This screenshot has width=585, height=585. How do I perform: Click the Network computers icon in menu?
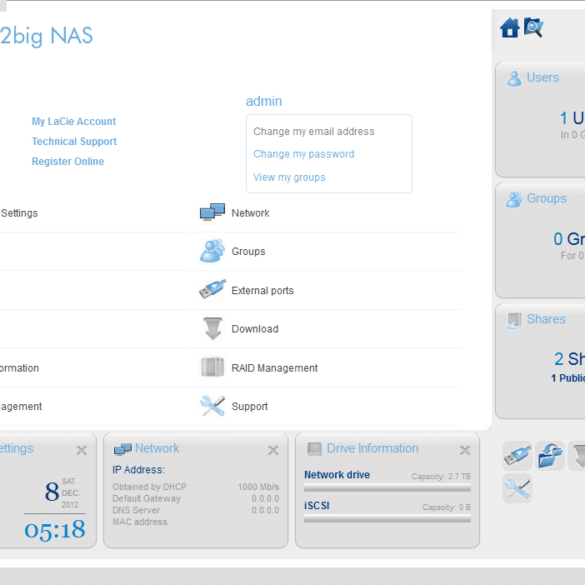click(212, 212)
